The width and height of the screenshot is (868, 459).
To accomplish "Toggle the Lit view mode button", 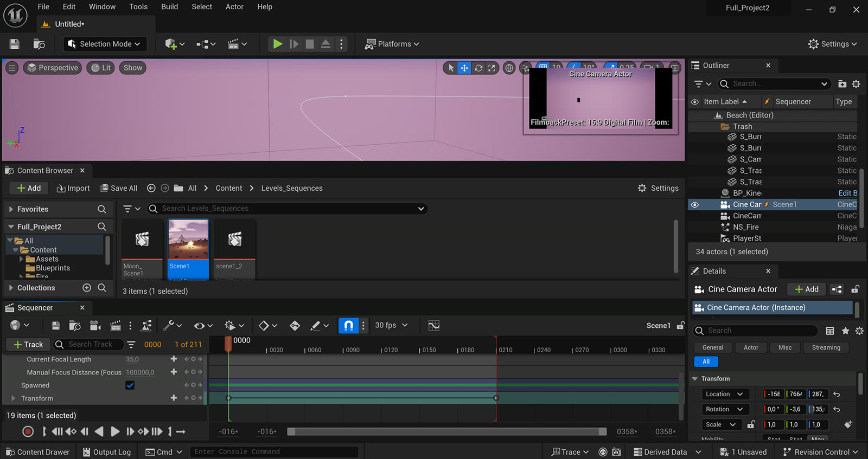I will [x=101, y=68].
